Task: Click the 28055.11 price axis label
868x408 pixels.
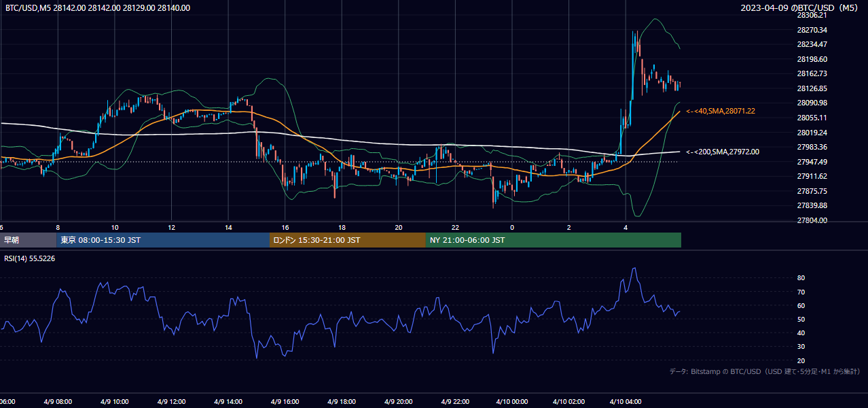Action: 812,118
